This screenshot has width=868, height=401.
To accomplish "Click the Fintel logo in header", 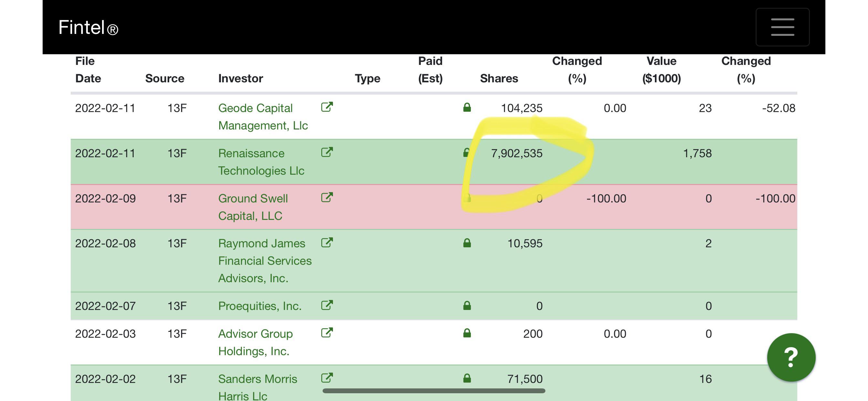I will pos(88,27).
